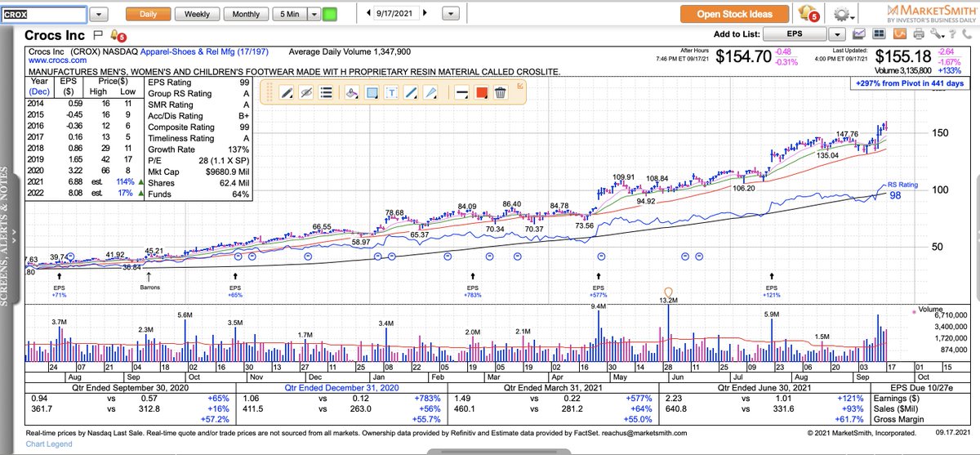980x455 pixels.
Task: Click the EPS +71% earnings marker
Action: (59, 286)
